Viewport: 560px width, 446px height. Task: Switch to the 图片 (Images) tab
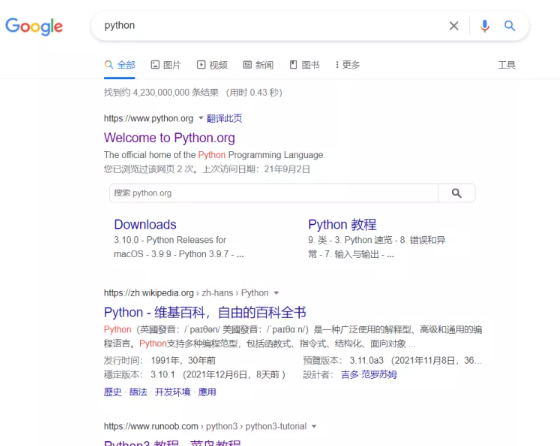166,65
